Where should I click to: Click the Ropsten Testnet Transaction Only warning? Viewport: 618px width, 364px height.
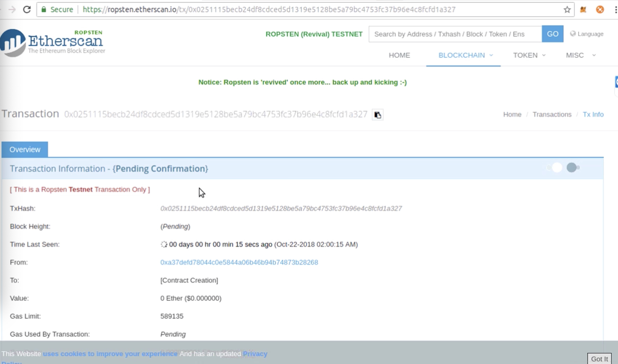coord(80,189)
